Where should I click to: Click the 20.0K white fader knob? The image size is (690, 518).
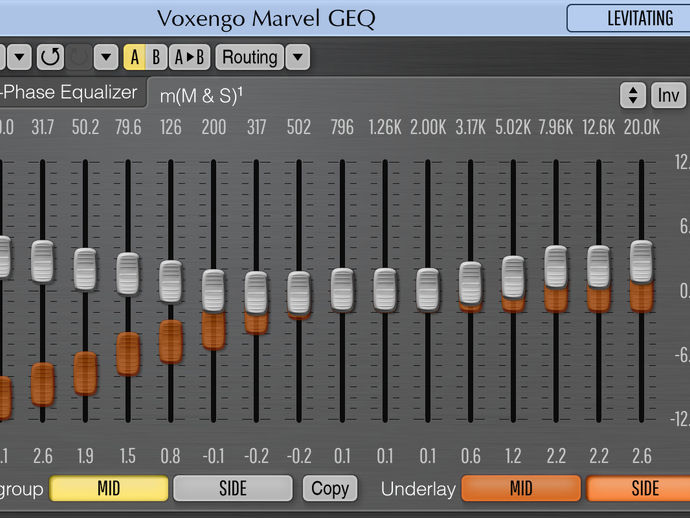click(x=642, y=261)
